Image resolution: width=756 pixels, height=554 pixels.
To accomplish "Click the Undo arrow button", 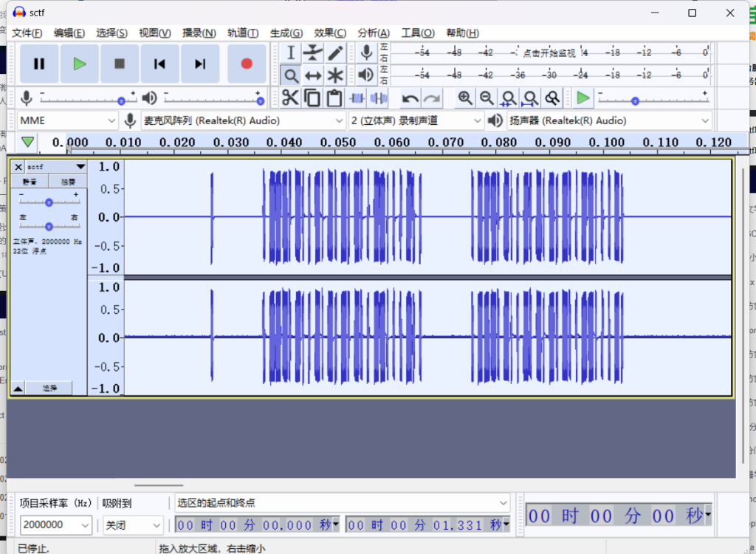I will 410,98.
